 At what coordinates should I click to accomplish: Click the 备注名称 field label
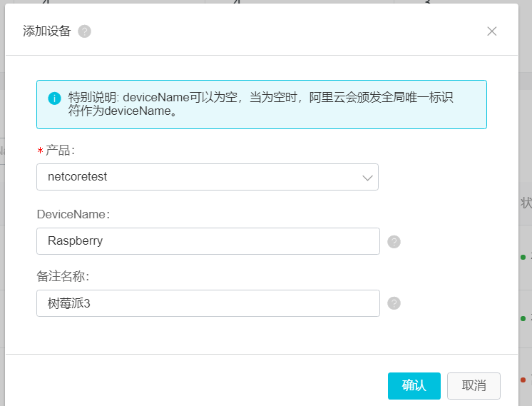coord(63,276)
